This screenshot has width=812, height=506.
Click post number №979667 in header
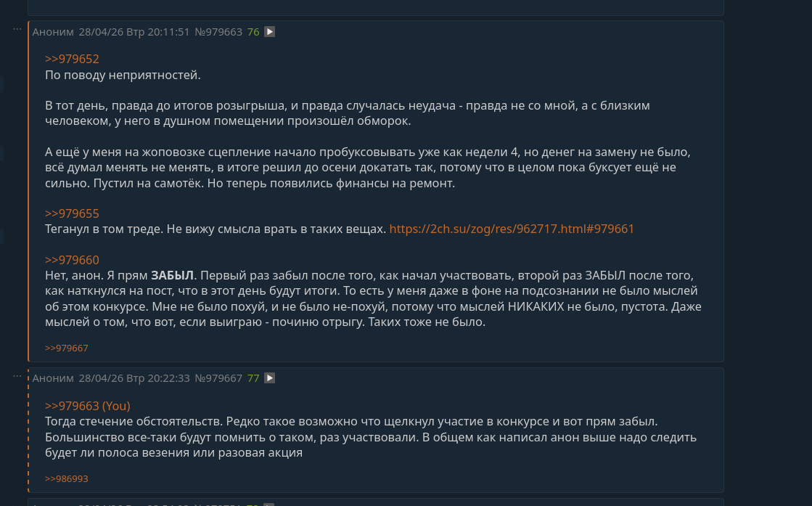(218, 379)
